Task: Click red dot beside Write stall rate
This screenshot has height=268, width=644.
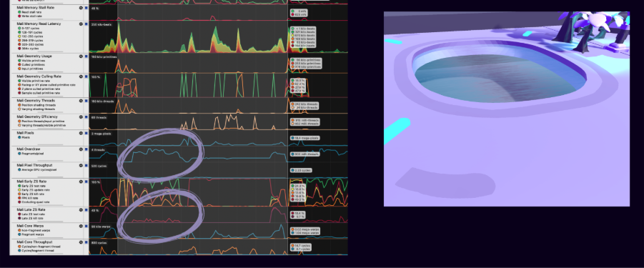Action: [x=19, y=16]
